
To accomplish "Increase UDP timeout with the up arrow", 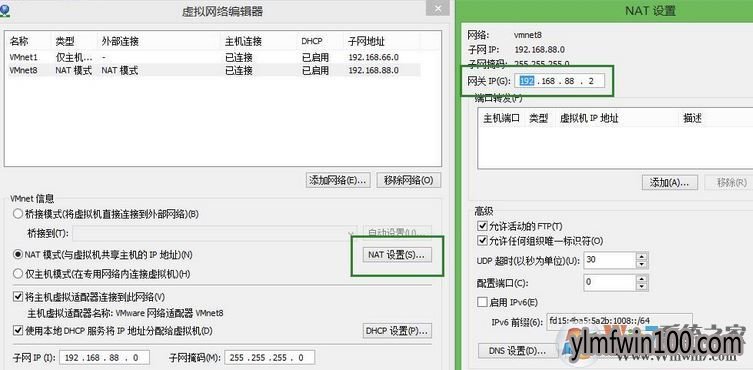I will point(642,257).
